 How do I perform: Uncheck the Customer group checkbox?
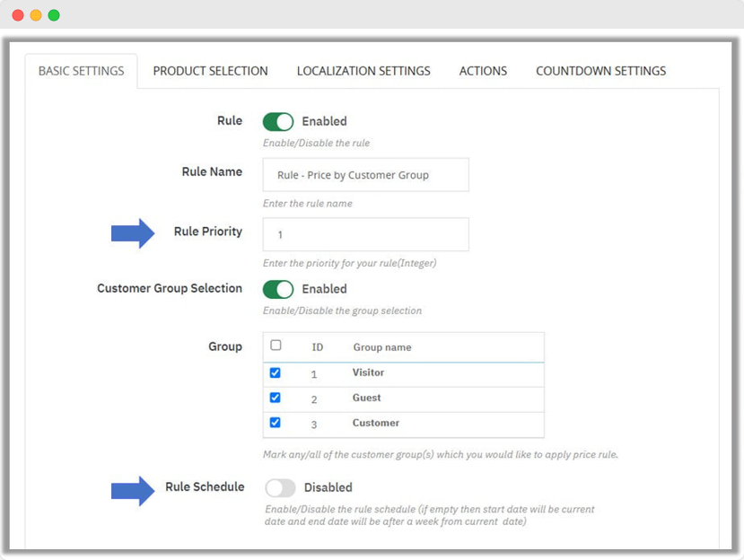(x=276, y=423)
